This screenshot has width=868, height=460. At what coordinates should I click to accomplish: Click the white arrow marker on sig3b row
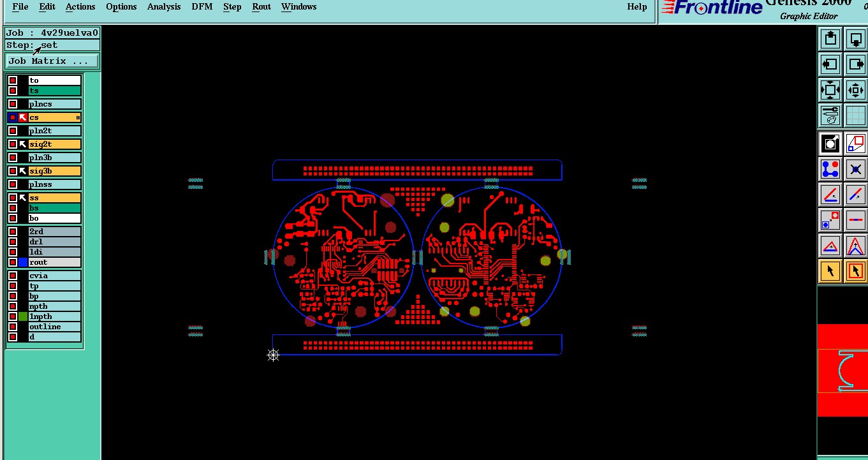point(23,171)
